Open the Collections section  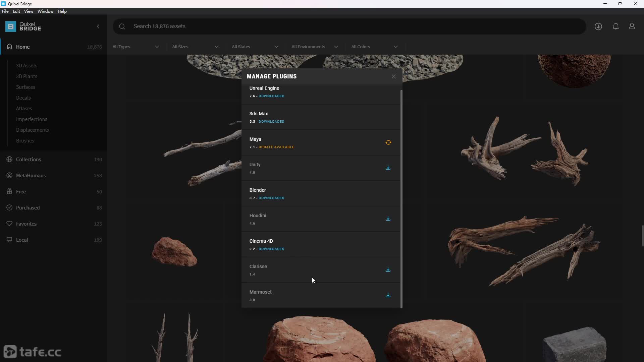tap(54, 159)
